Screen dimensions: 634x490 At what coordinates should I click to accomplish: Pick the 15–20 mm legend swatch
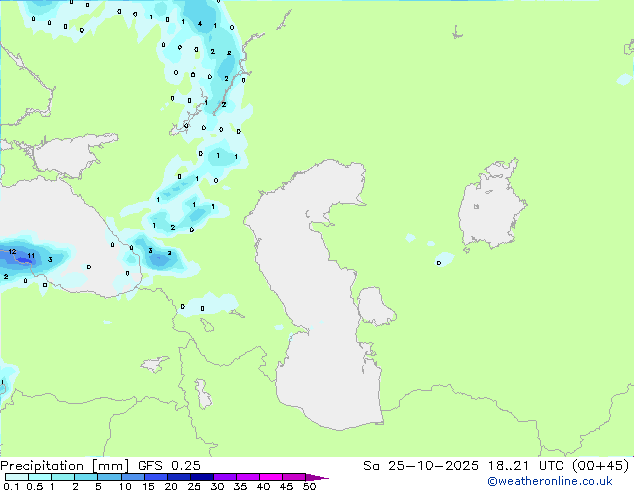tap(155, 477)
